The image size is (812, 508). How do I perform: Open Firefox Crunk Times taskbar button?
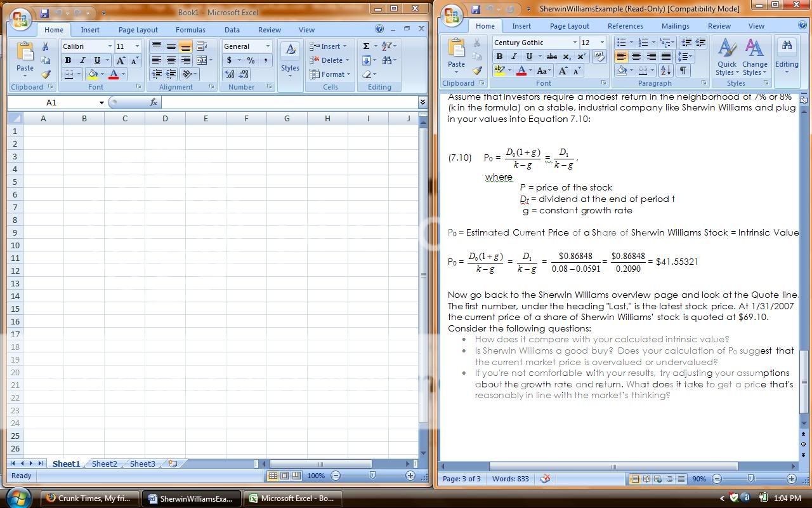point(90,498)
